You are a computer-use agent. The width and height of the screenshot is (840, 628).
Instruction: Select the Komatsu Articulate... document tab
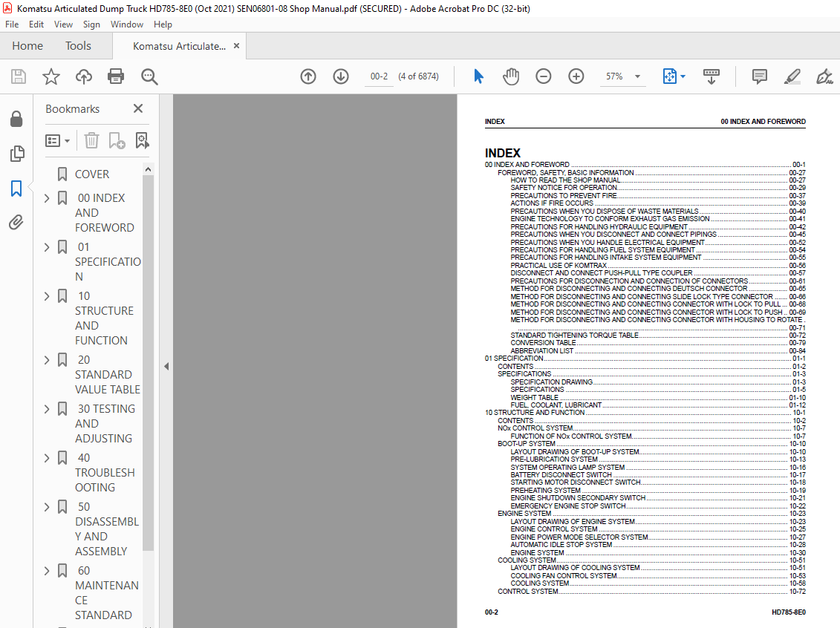(179, 46)
